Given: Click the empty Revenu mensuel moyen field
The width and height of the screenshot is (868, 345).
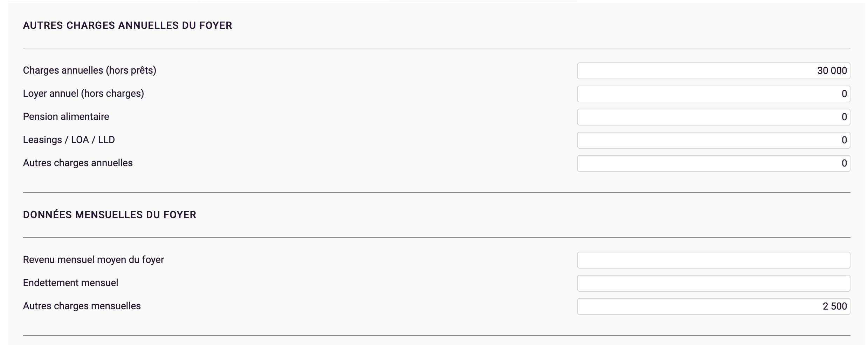Looking at the screenshot, I should [713, 260].
